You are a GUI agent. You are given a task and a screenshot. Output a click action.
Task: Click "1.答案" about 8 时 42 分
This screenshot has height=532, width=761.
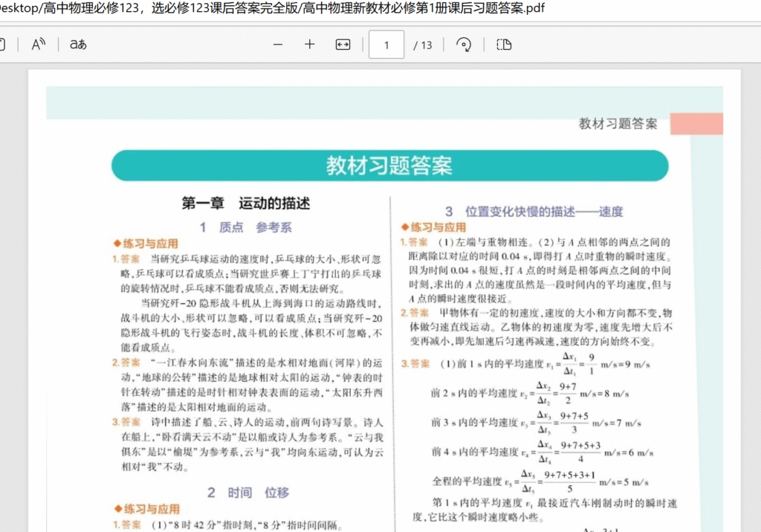click(127, 525)
